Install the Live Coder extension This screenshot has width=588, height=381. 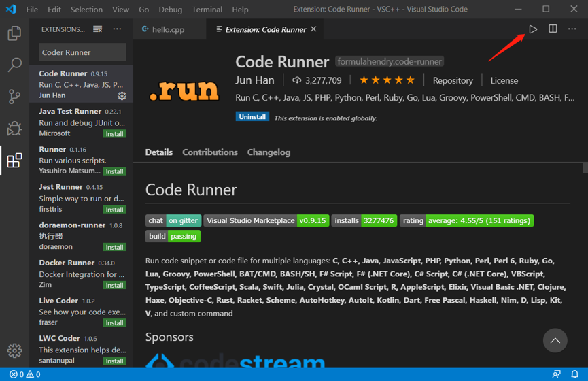point(114,322)
